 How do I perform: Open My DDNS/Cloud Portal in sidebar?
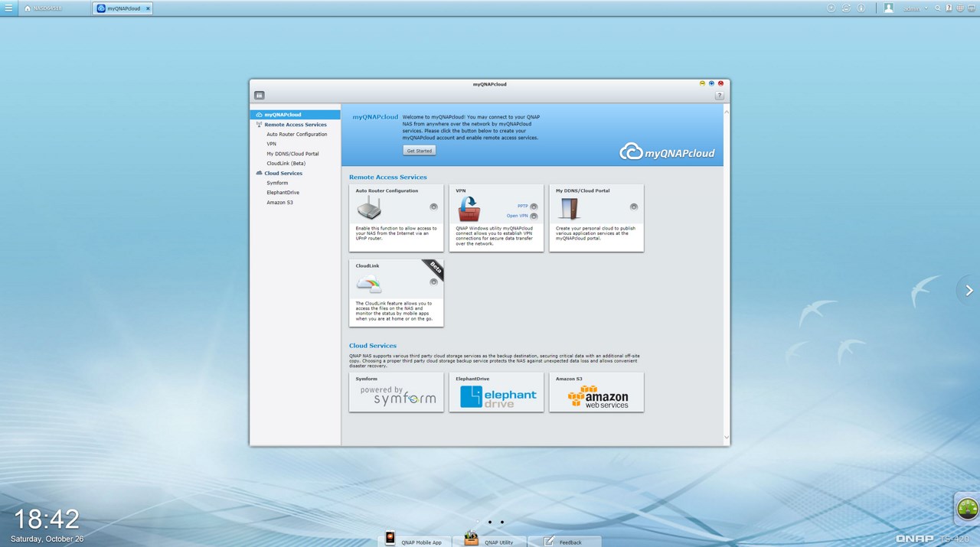coord(292,154)
